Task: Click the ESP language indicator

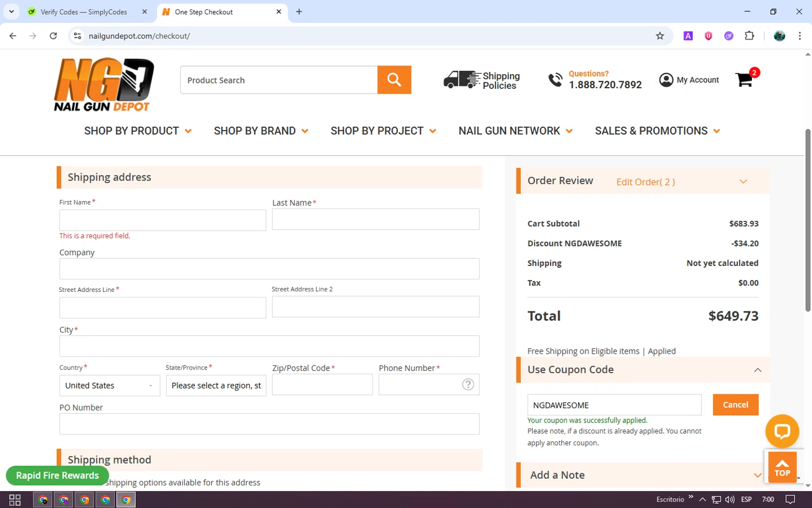Action: coord(746,499)
